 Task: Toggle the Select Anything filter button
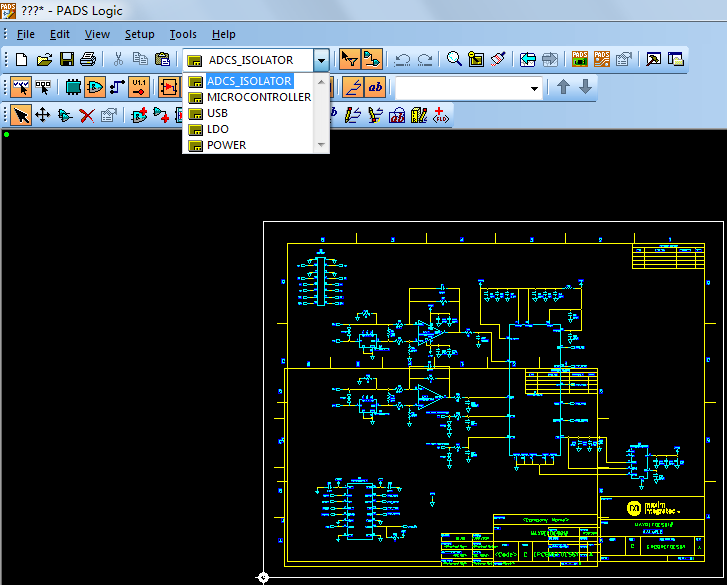click(x=21, y=87)
